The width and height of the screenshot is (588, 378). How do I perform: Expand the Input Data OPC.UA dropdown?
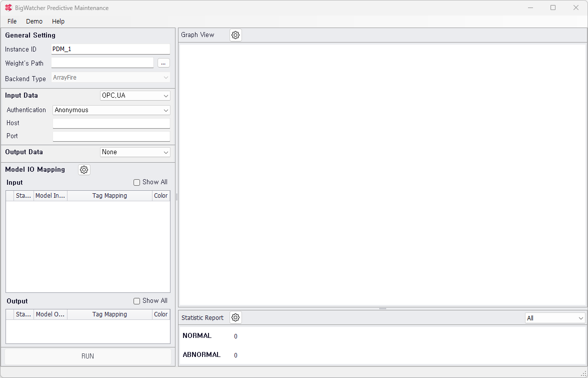(x=135, y=96)
